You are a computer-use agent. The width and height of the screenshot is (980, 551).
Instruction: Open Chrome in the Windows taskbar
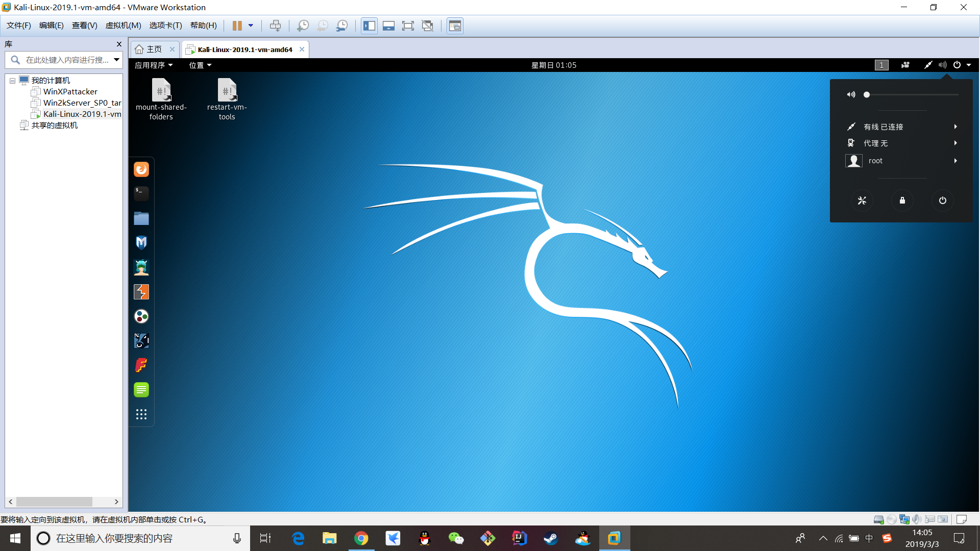pos(361,538)
